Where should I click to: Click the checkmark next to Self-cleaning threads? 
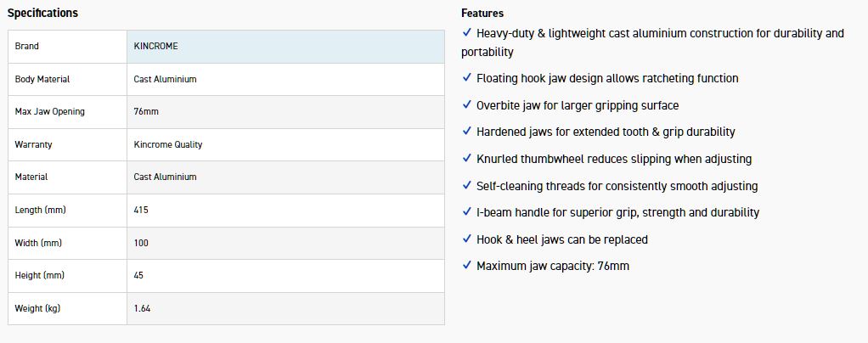coord(466,185)
